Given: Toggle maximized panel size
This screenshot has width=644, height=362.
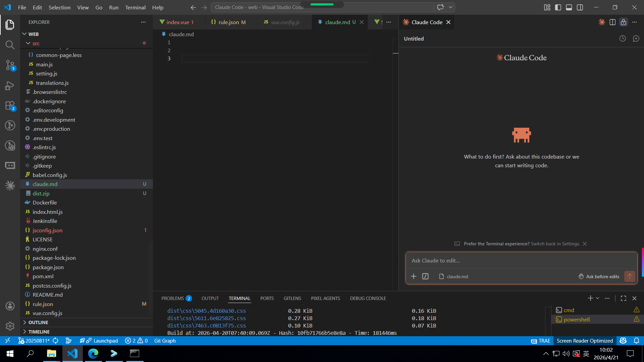Looking at the screenshot, I should point(624,298).
